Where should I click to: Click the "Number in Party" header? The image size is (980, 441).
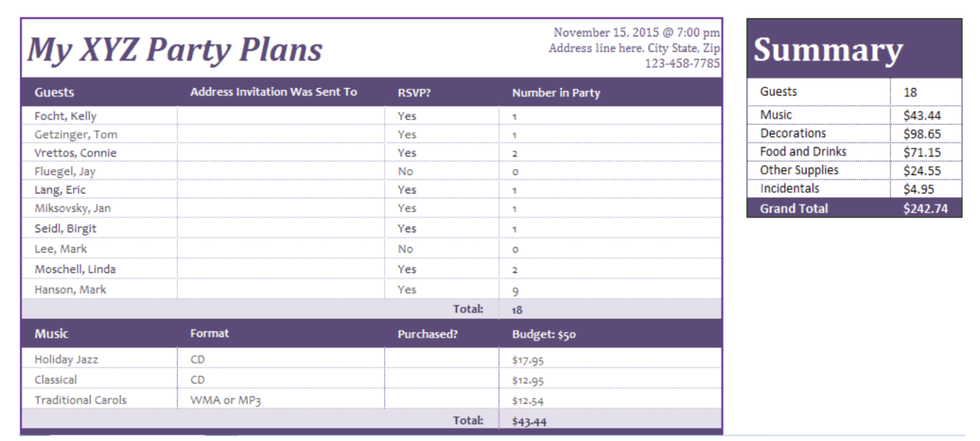pyautogui.click(x=556, y=93)
